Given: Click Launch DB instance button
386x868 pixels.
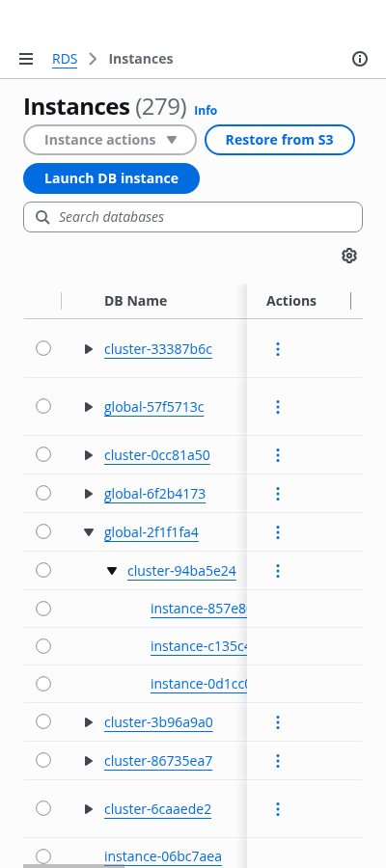Looking at the screenshot, I should [111, 178].
